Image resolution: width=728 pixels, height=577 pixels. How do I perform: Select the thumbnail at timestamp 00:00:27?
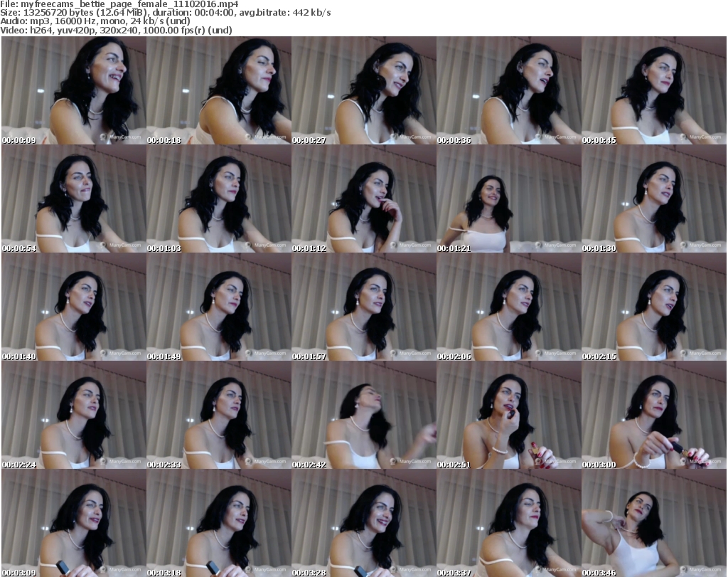363,90
